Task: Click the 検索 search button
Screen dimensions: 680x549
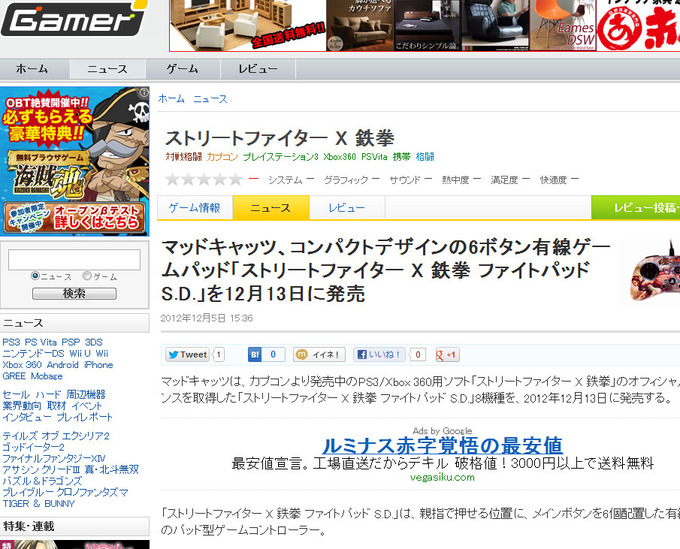Action: [x=74, y=294]
